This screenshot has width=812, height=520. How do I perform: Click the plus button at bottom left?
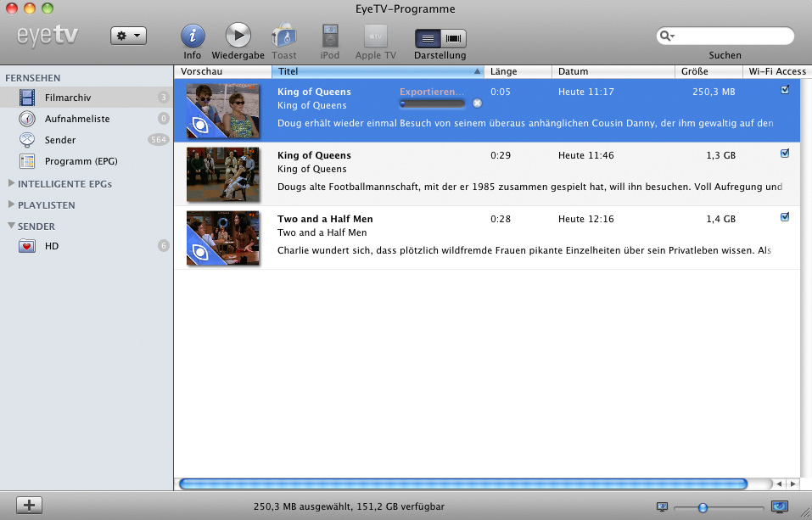point(29,505)
